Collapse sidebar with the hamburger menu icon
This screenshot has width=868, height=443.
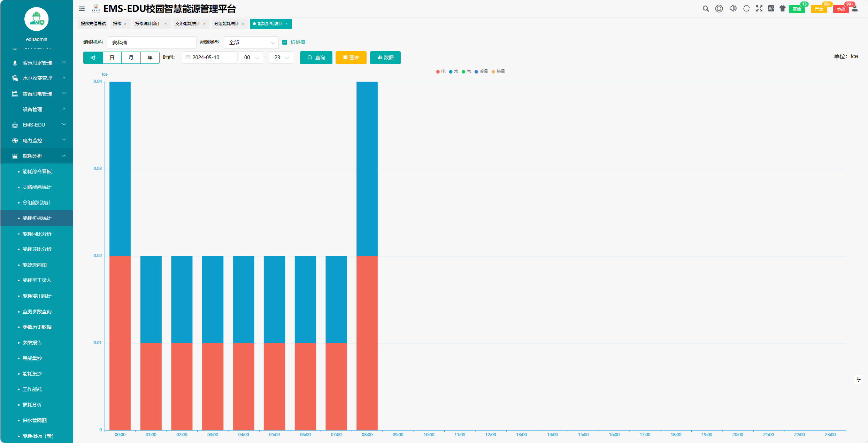click(x=82, y=9)
